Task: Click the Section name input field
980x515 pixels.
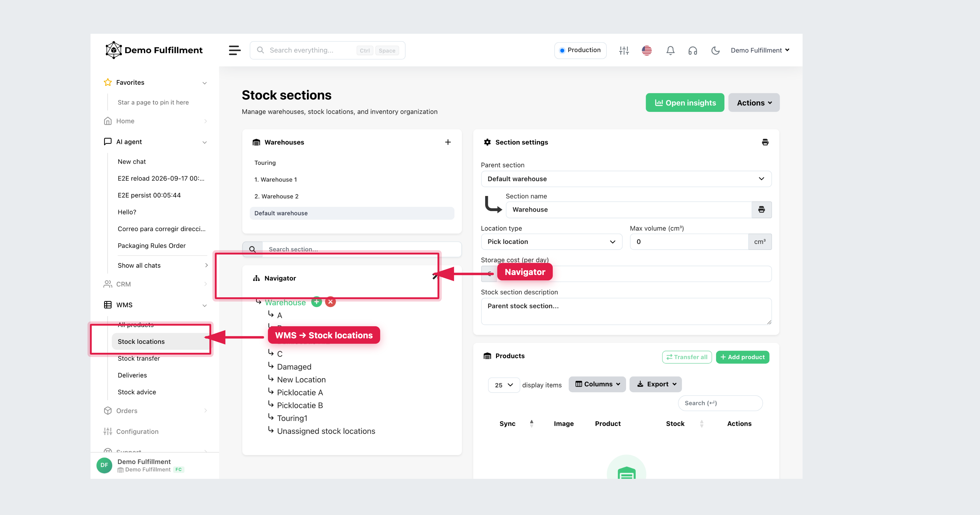Action: click(x=628, y=210)
